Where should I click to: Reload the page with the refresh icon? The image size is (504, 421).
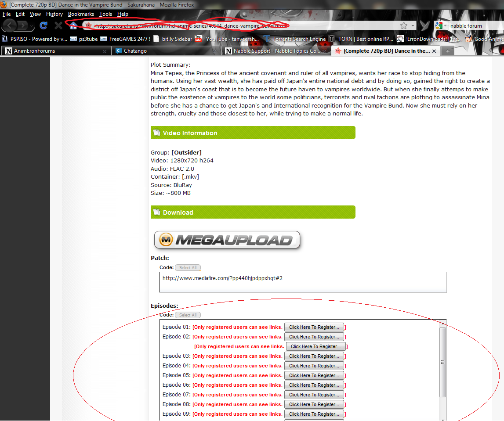coord(43,25)
